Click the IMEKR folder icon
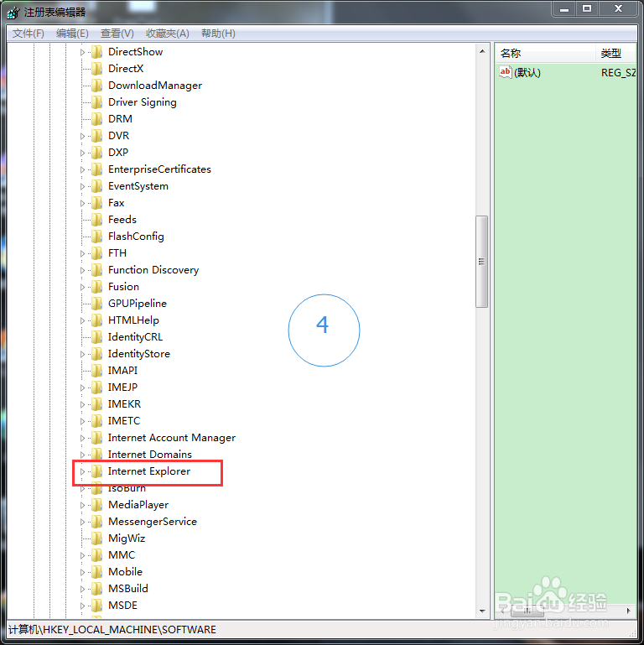Screen dimensions: 644x645 96,404
